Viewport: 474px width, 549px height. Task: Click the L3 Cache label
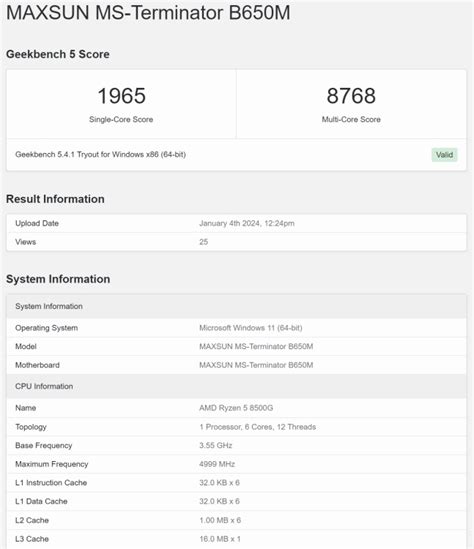(32, 538)
